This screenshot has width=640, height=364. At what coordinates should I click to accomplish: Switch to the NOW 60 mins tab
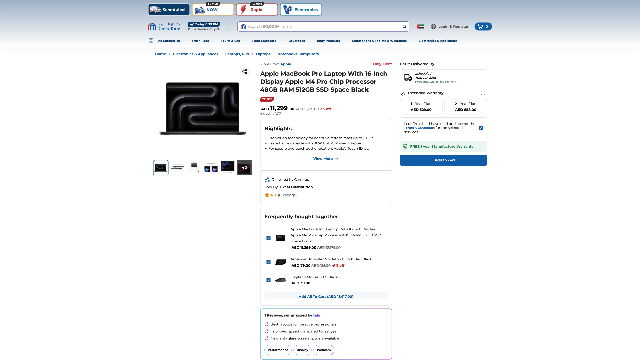(x=213, y=9)
